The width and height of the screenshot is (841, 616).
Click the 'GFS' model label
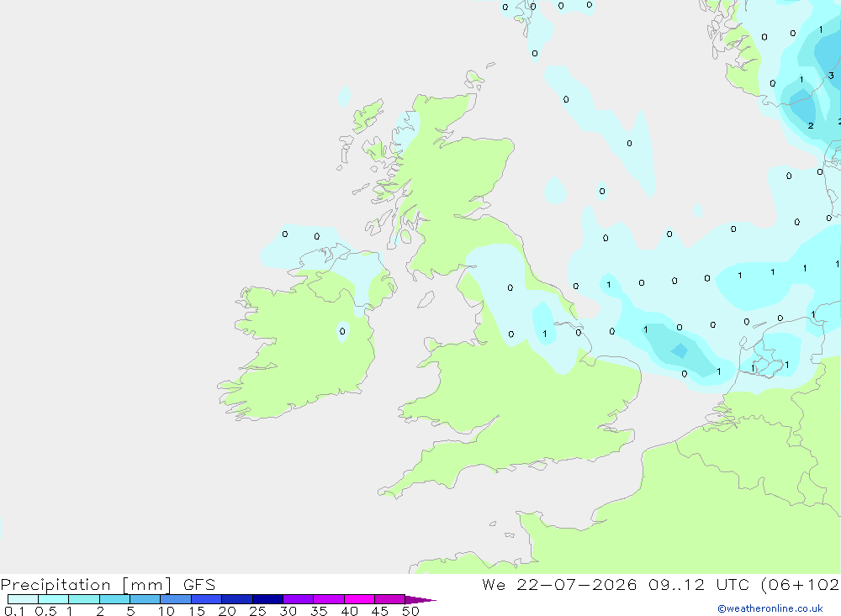coord(199,585)
